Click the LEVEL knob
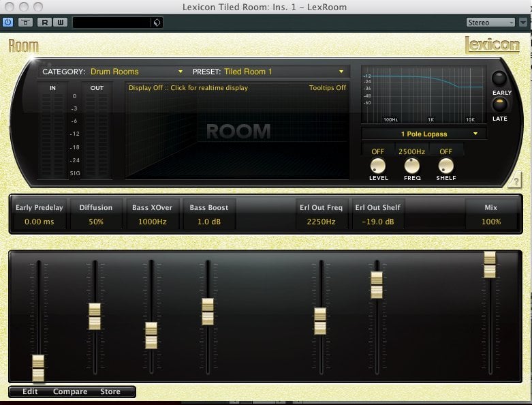The height and width of the screenshot is (405, 532). pyautogui.click(x=377, y=166)
